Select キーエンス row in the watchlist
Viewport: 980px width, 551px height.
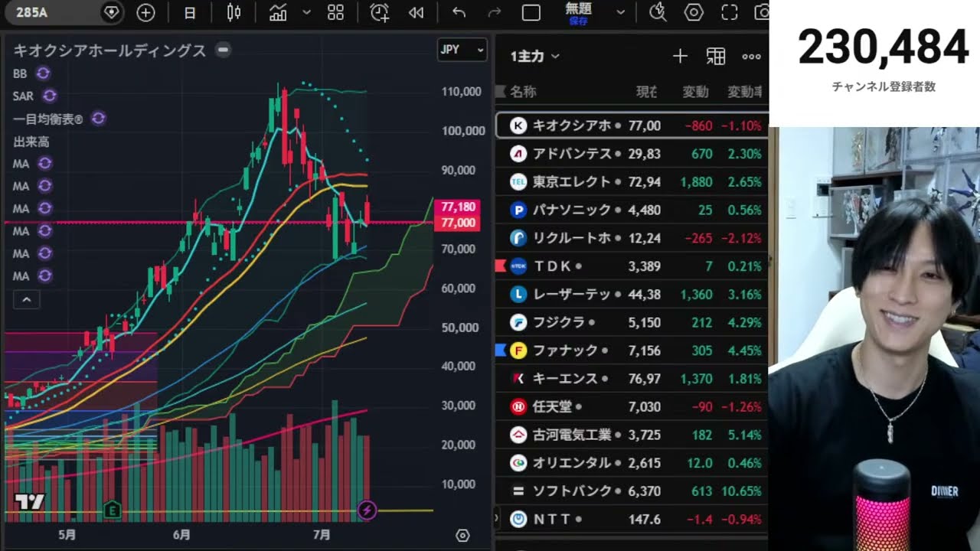632,379
